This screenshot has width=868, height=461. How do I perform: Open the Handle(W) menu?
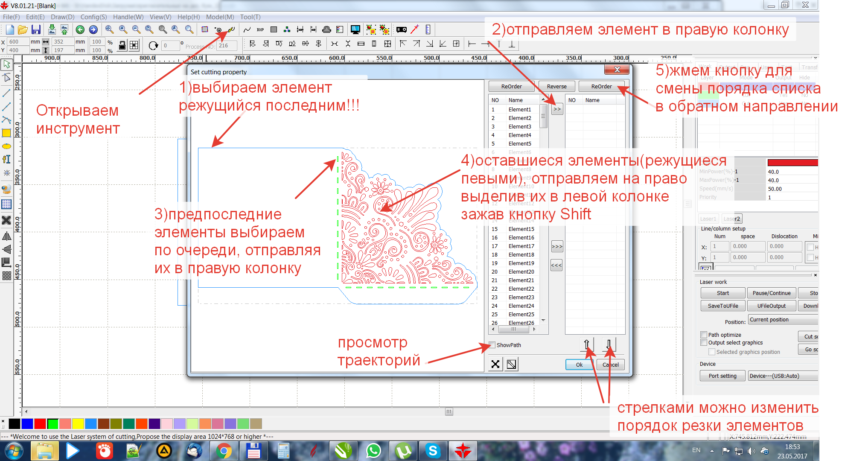coord(128,17)
